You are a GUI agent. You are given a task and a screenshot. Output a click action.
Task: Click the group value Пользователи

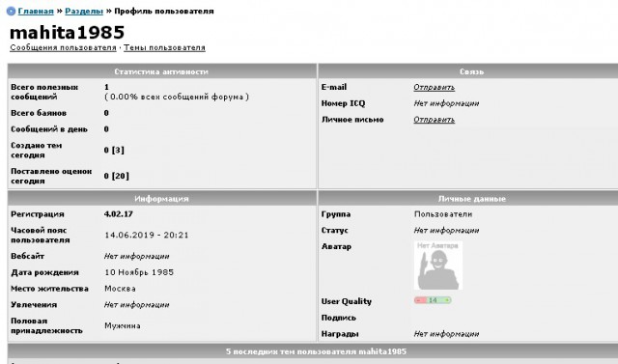click(443, 214)
